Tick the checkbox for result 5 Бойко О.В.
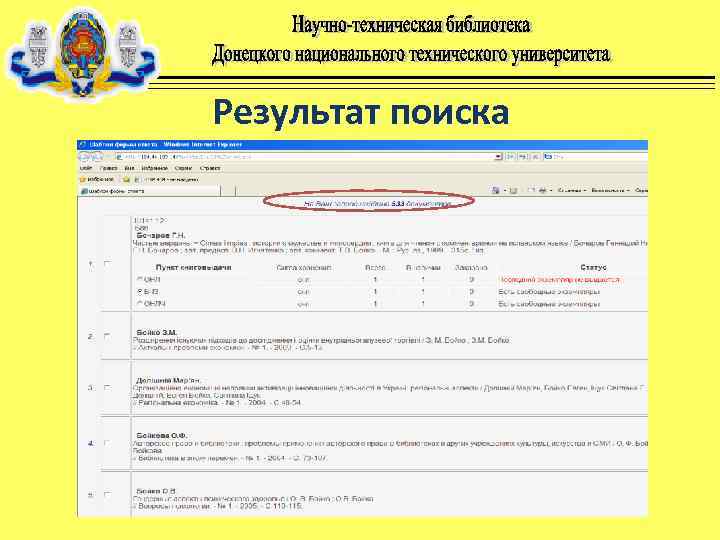720x540 pixels. point(107,495)
